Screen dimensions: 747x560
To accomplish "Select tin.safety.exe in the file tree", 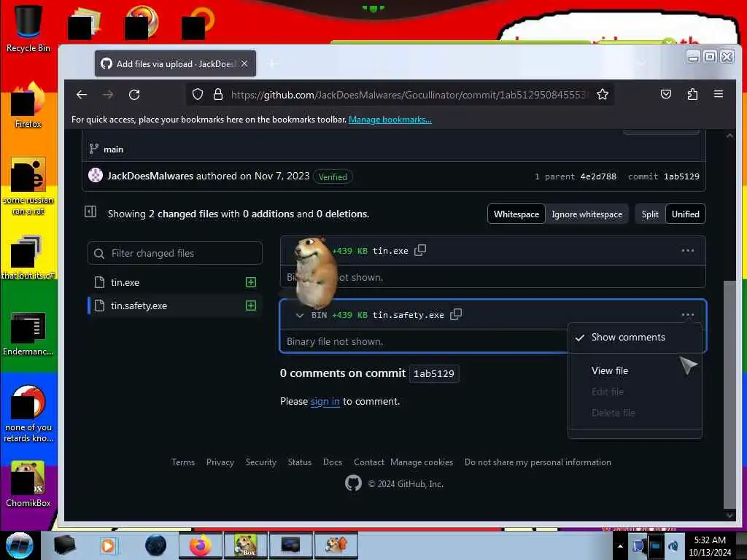I will coord(175,306).
